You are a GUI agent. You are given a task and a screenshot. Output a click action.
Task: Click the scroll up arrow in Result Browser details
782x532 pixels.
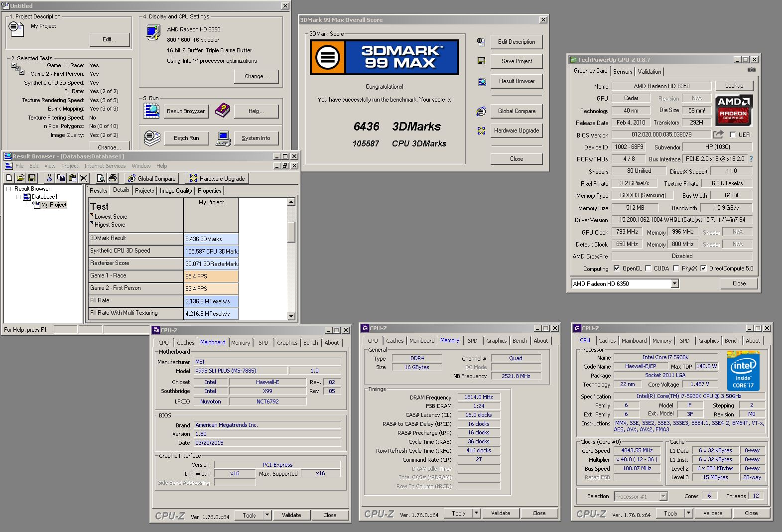291,202
